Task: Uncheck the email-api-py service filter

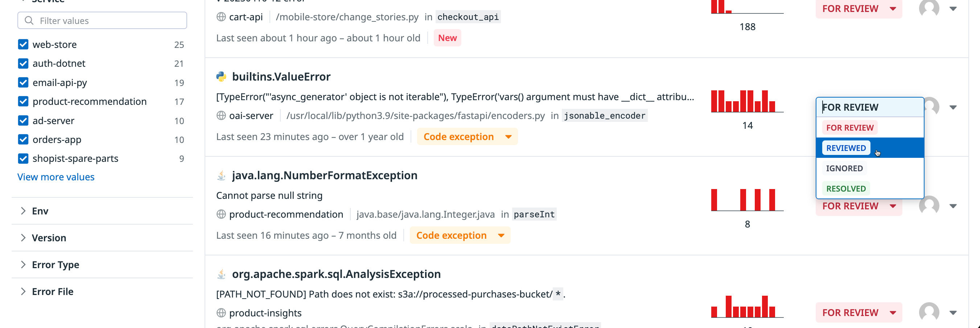Action: coord(23,83)
